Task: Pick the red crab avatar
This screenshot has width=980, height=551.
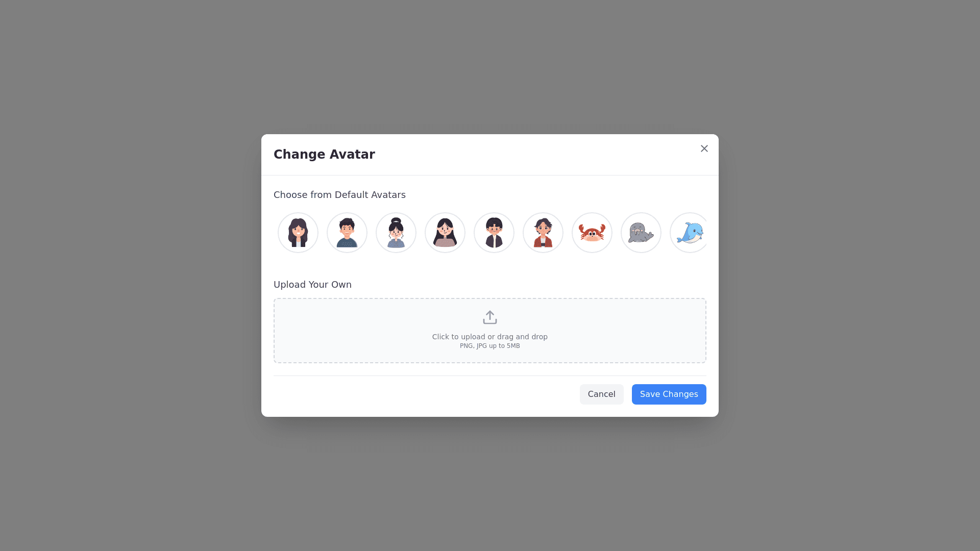Action: (592, 233)
